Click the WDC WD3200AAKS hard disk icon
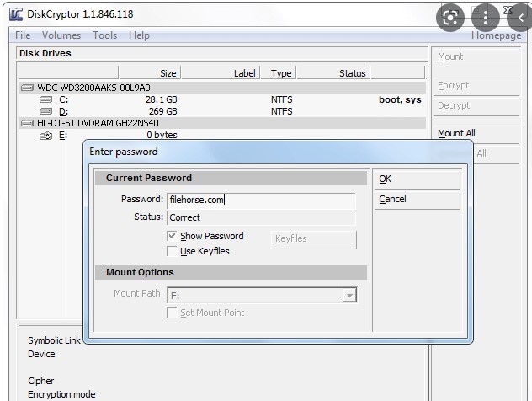The width and height of the screenshot is (532, 401). [x=27, y=88]
